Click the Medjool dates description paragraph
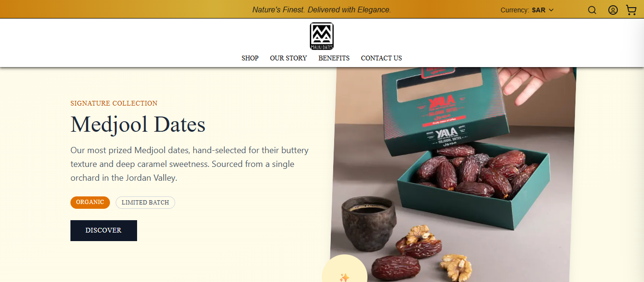Viewport: 644px width, 282px height. [189, 164]
